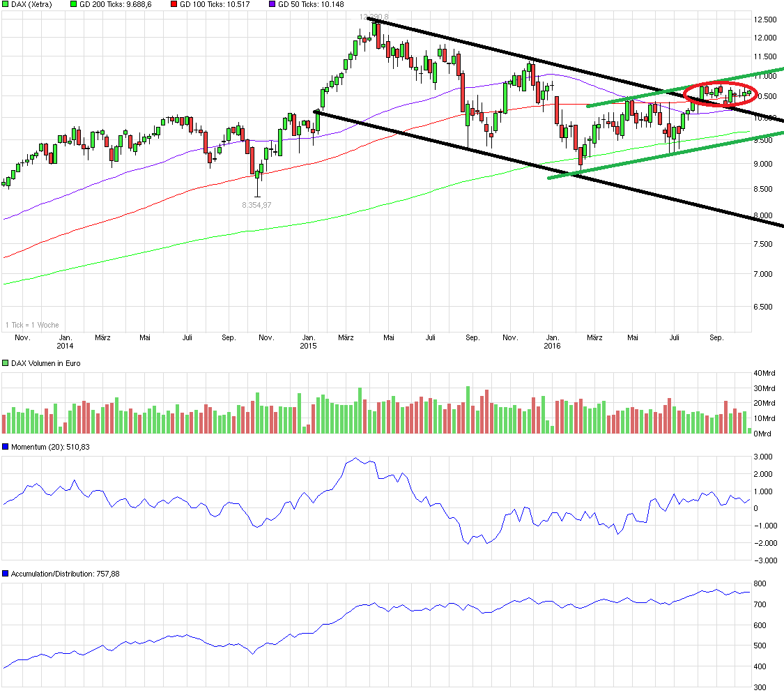Screen dimensions: 784x695
Task: Click the 700 accumulation axis label
Action: tap(760, 604)
